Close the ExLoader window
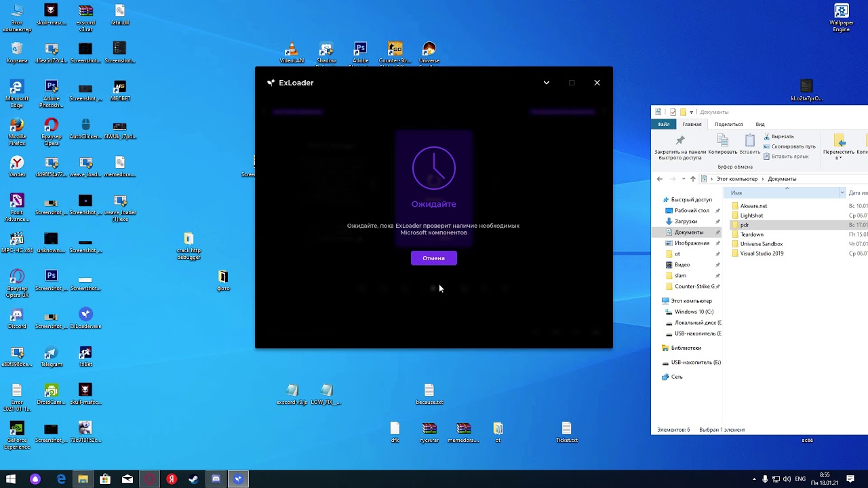868x488 pixels. pos(597,83)
